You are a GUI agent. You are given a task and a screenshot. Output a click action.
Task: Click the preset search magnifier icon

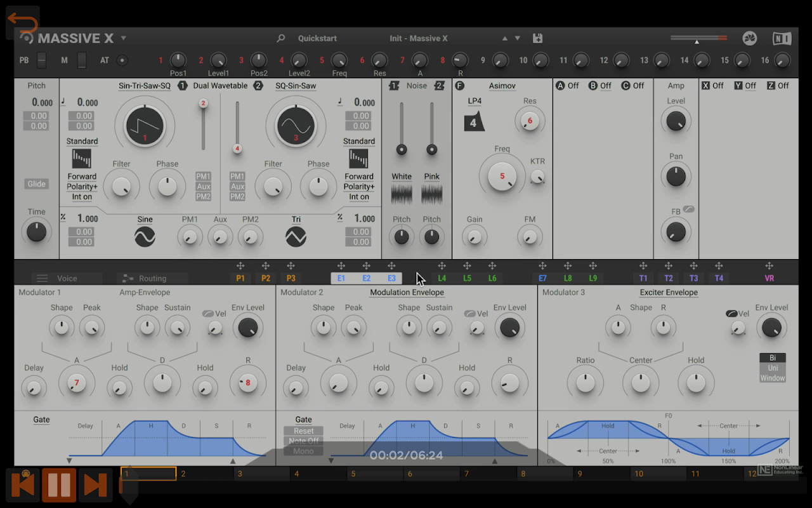(x=281, y=38)
